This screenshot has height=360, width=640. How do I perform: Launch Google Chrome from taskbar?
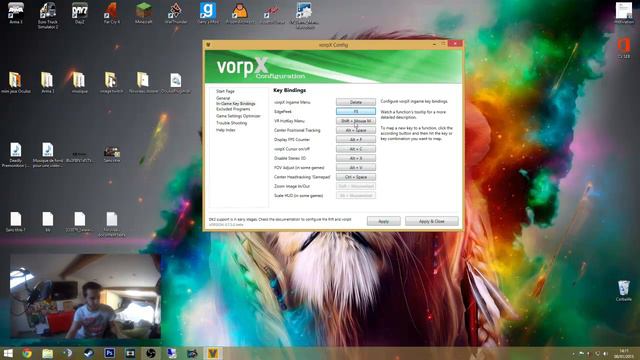[27, 353]
